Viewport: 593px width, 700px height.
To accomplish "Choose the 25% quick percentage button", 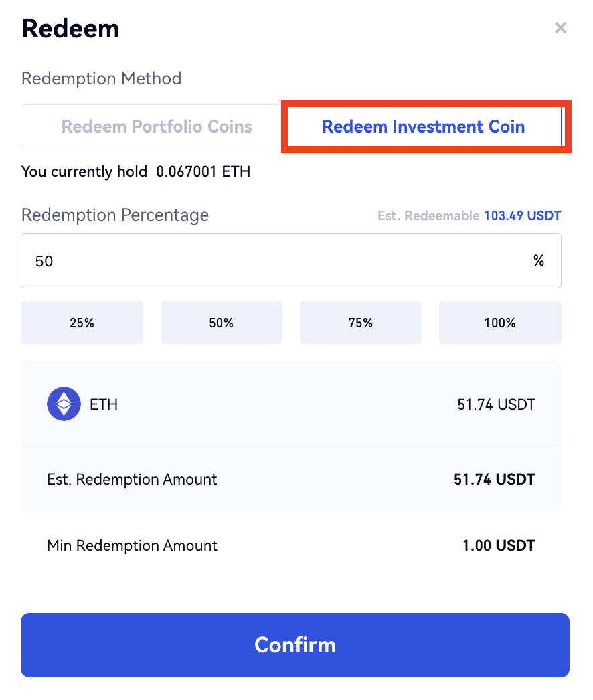I will [82, 323].
